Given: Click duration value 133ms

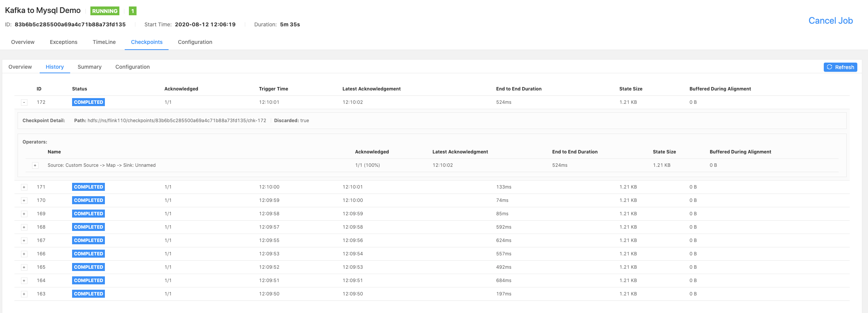Looking at the screenshot, I should coord(504,187).
